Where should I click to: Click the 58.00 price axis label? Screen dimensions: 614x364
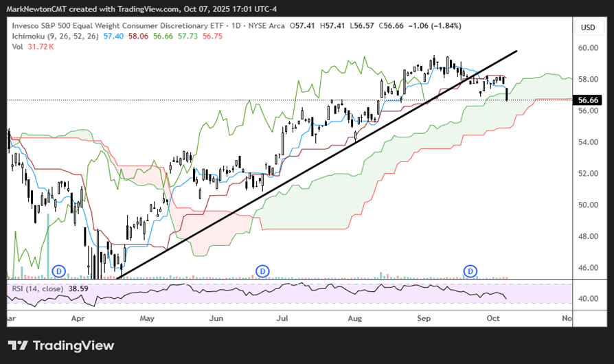[x=588, y=80]
